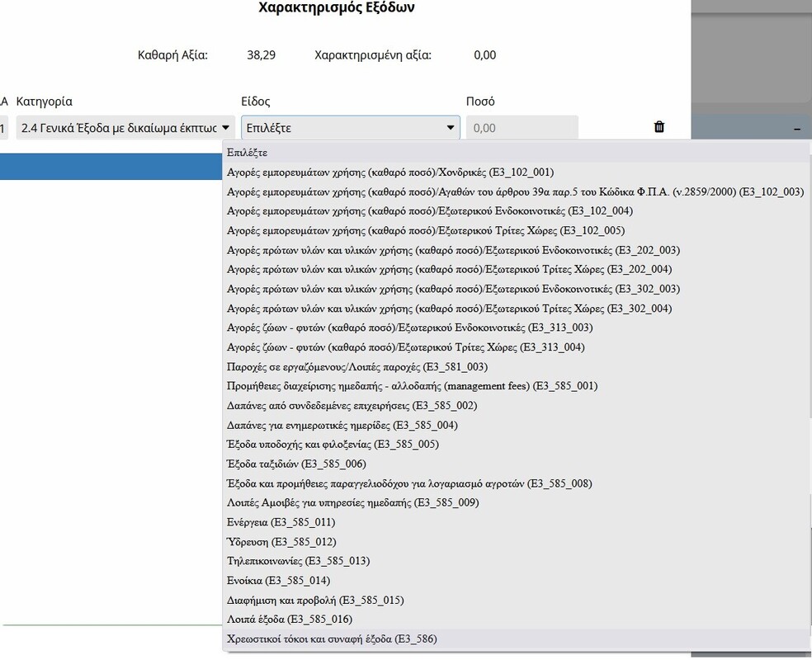Select Αγορές εμπορευμάτων χρήσης Χονδρικές (E3_102_001)
Viewport: 812px width, 660px height.
389,172
